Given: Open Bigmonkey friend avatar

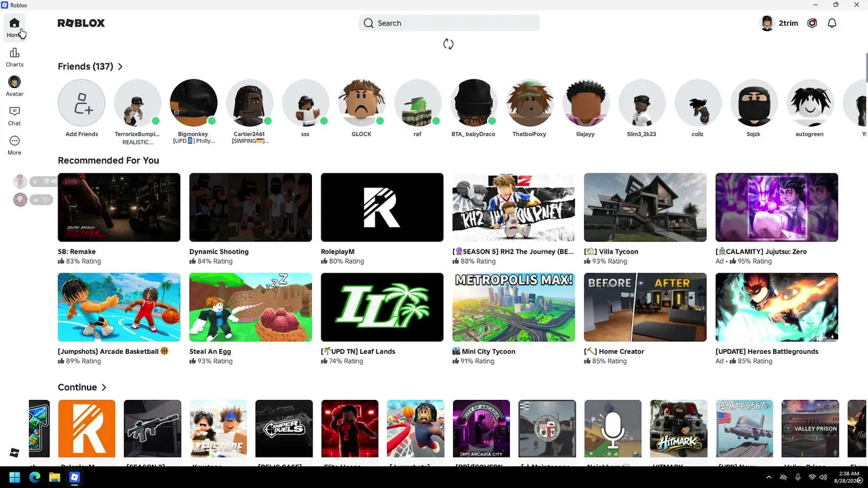Looking at the screenshot, I should tap(193, 103).
